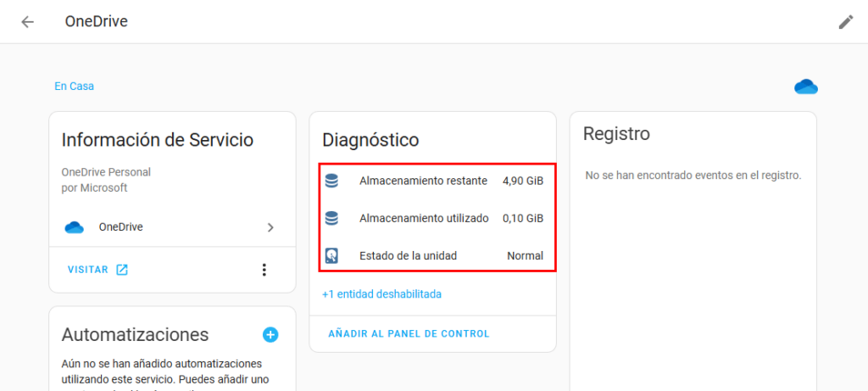Open the Almacenamiento restante entity row
This screenshot has height=391, width=868.
423,181
